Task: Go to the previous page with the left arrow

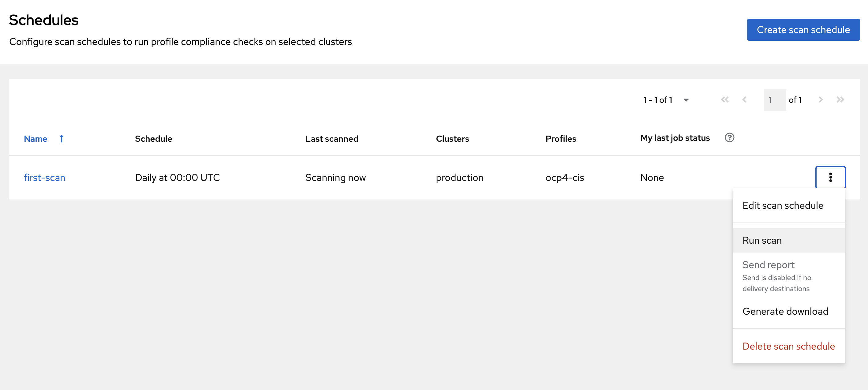Action: (x=744, y=100)
